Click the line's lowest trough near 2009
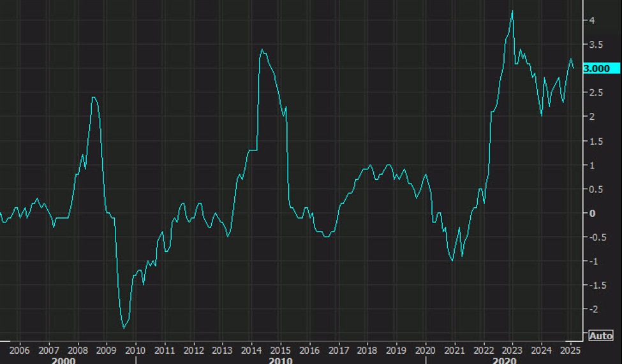622x364 pixels. 124,328
